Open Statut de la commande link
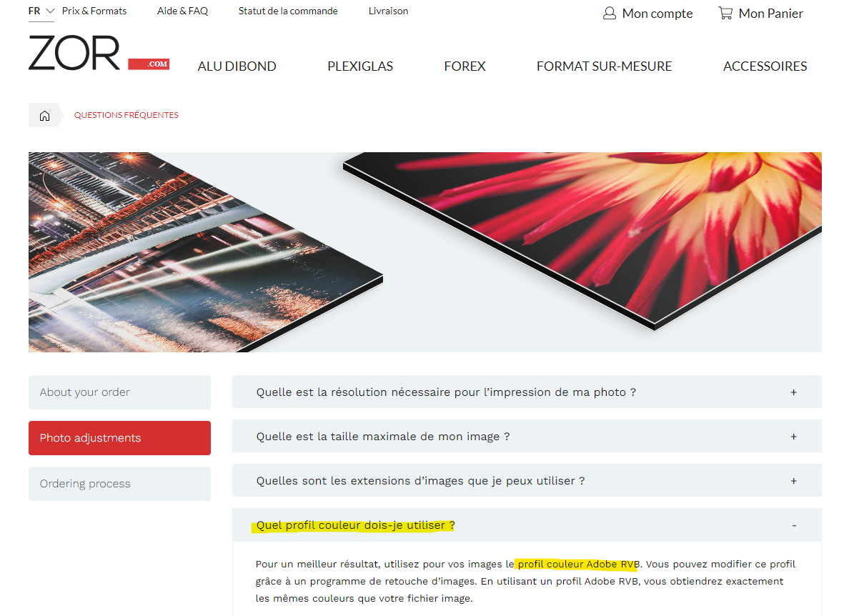 [288, 11]
